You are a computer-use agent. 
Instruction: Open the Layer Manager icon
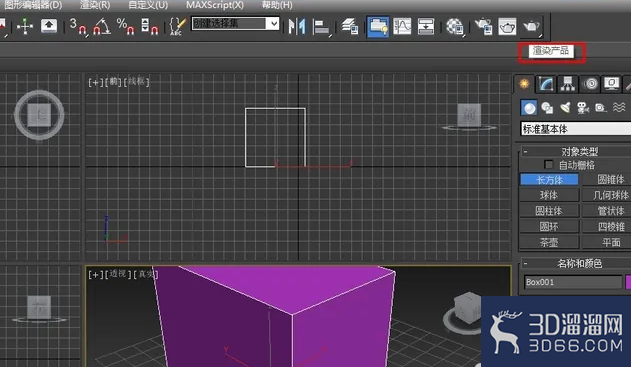click(350, 27)
